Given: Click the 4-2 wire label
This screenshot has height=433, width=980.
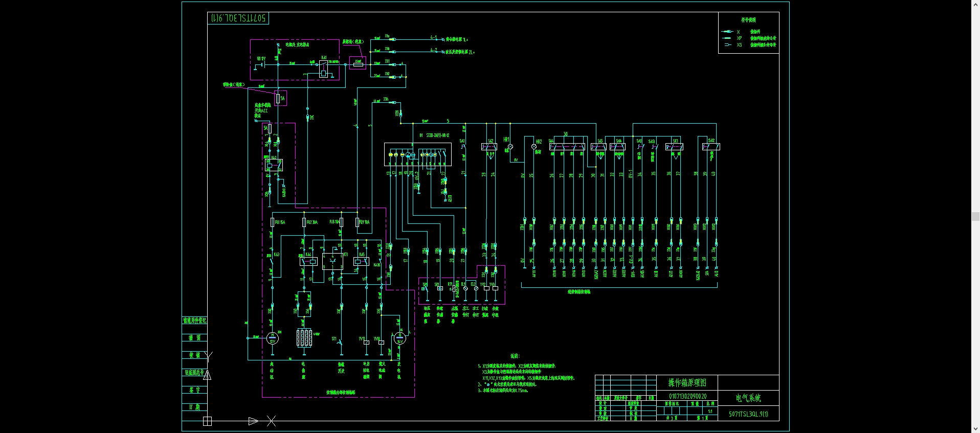Looking at the screenshot, I should click(x=433, y=50).
